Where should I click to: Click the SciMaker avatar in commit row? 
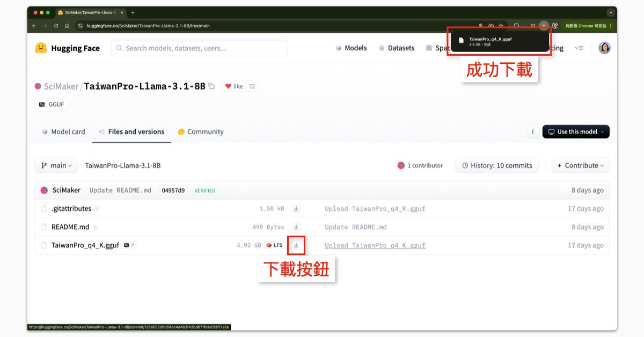[44, 190]
